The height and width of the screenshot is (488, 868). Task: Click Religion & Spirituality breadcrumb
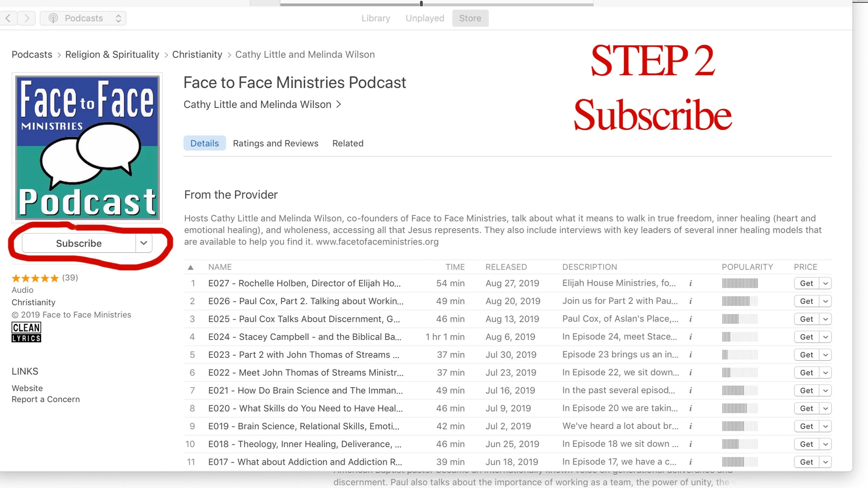(112, 54)
